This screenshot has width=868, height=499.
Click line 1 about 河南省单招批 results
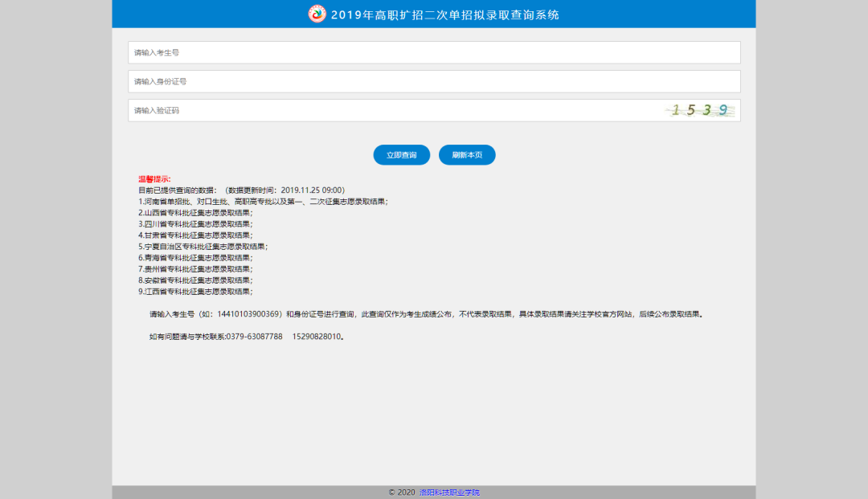tap(263, 202)
